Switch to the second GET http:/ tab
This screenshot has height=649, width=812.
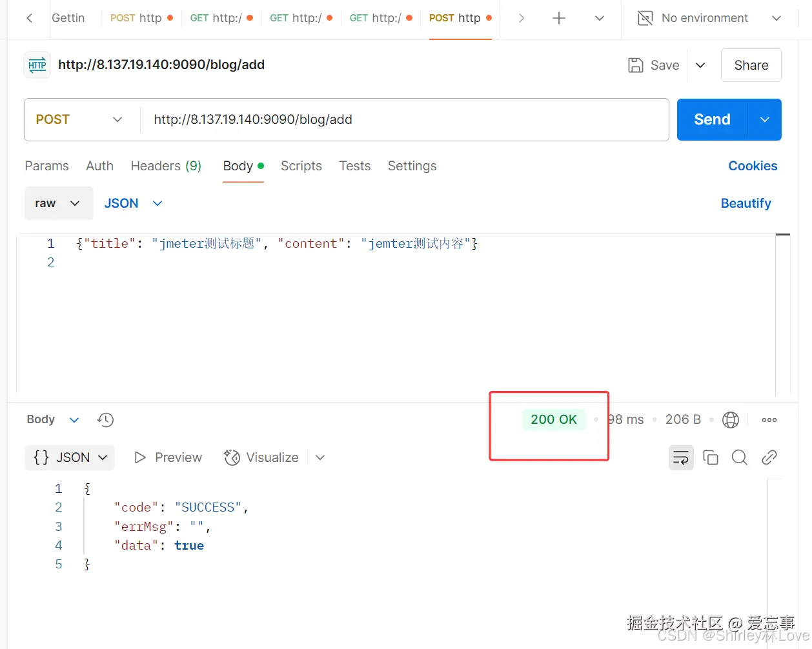pos(301,18)
